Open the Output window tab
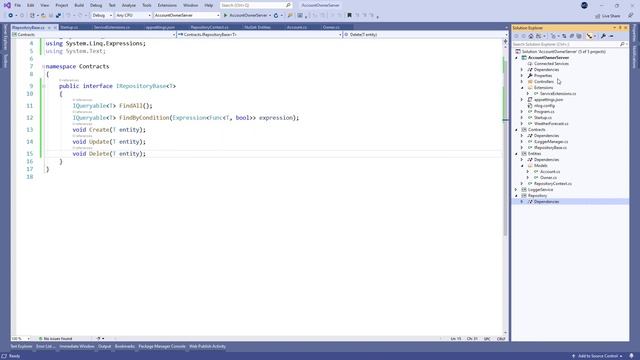Viewport: 640px width, 360px height. pyautogui.click(x=104, y=347)
